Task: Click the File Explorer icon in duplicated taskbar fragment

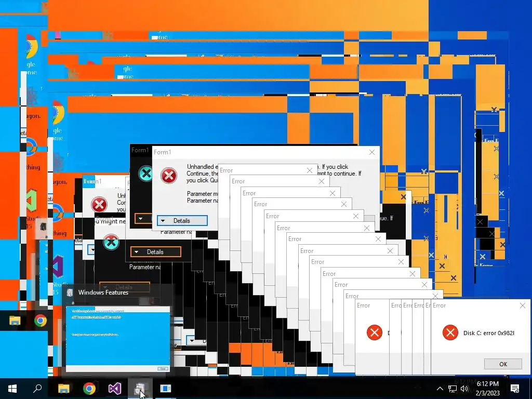Action: pyautogui.click(x=15, y=321)
